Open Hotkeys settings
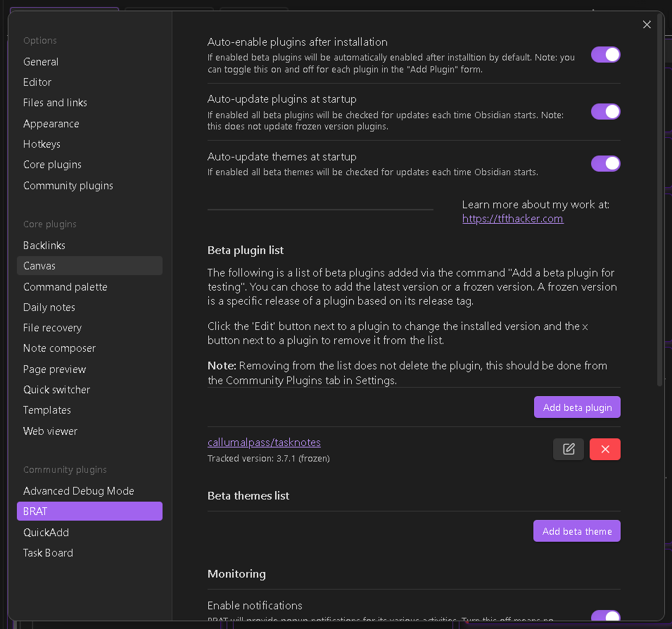672x629 pixels. 89,144
